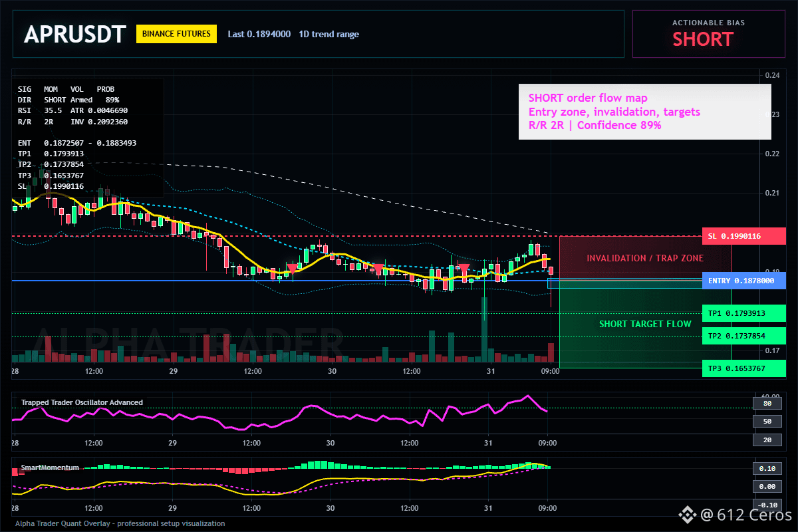Viewport: 798px width, 532px height.
Task: Click the Last 0.1894000 price text
Action: [259, 34]
